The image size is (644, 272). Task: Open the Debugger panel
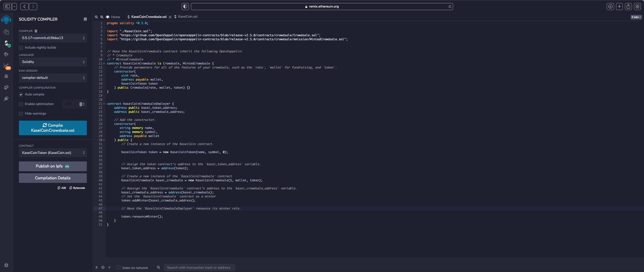(x=6, y=76)
